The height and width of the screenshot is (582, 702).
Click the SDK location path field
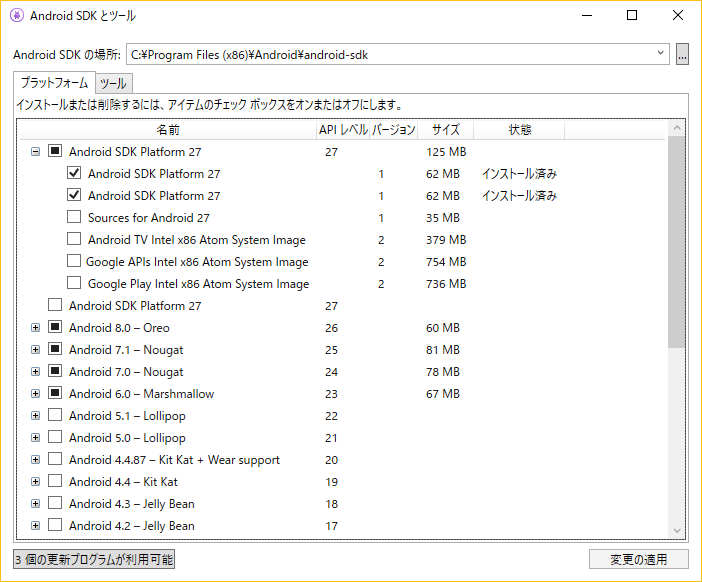[x=398, y=54]
